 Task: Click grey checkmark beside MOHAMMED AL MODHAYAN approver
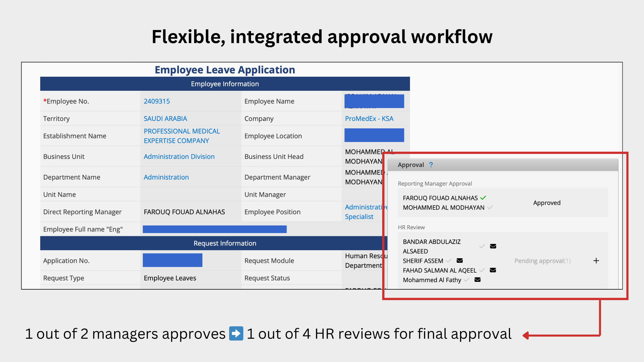(490, 207)
